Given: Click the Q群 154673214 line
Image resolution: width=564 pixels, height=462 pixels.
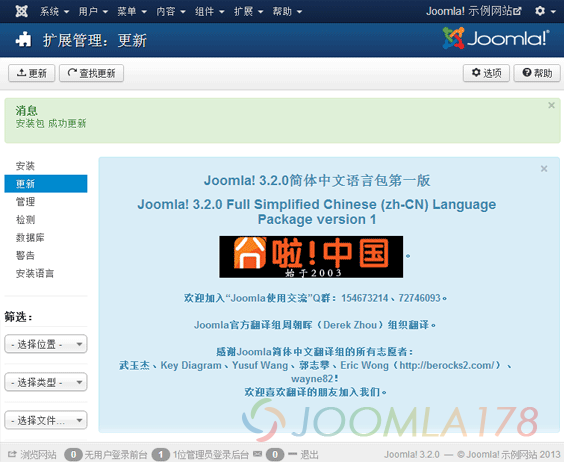Looking at the screenshot, I should click(x=315, y=298).
